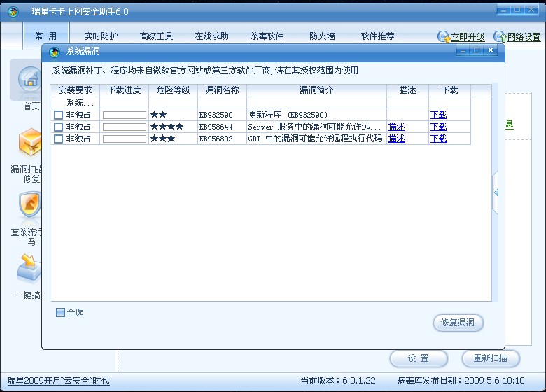
Task: Select the 系统... group row
Action: [x=260, y=103]
